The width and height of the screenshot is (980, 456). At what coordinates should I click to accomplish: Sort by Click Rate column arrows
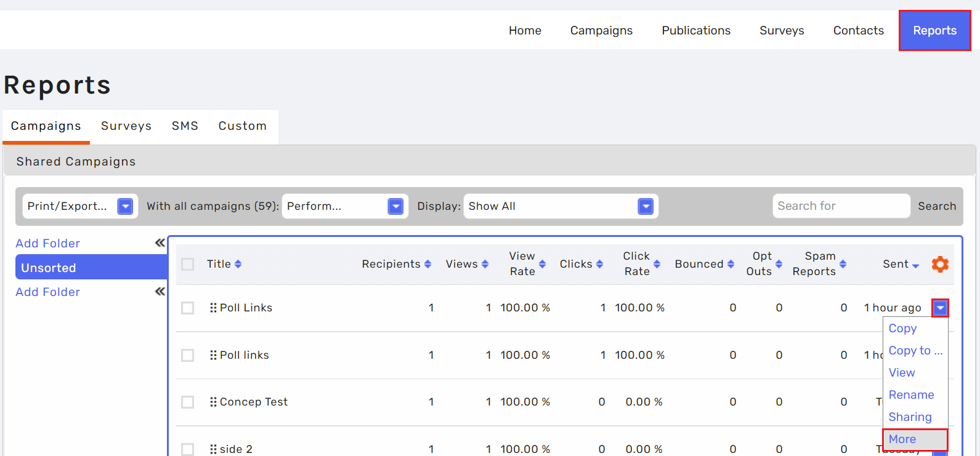pyautogui.click(x=657, y=264)
